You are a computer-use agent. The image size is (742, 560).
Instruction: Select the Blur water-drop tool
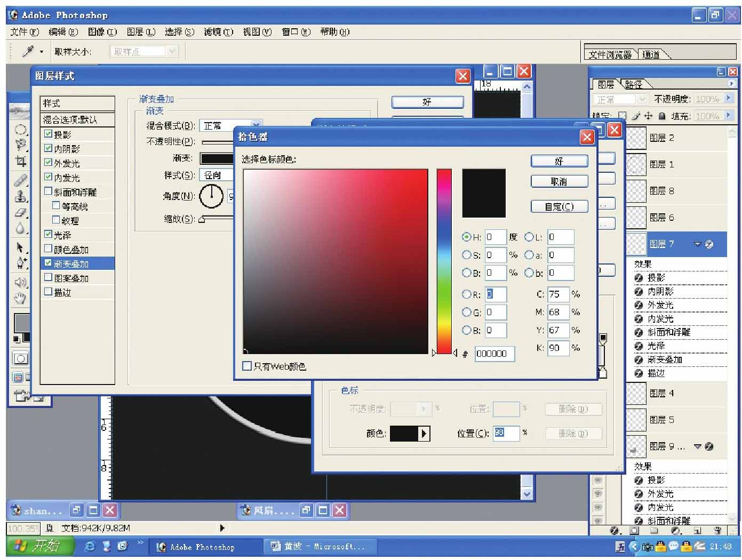pyautogui.click(x=20, y=228)
